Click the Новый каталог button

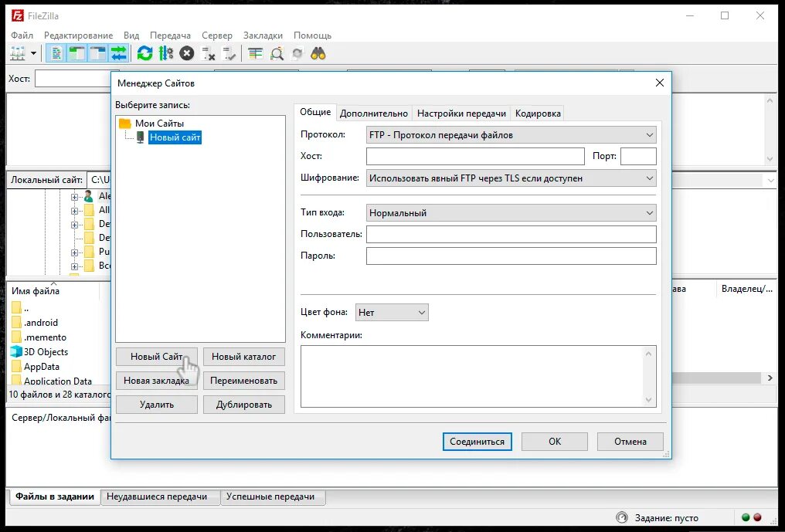(x=244, y=357)
